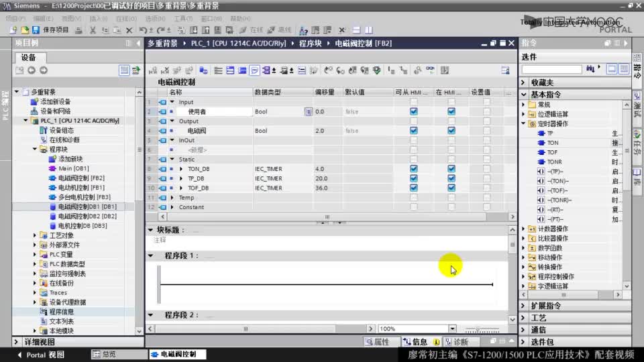The image size is (644, 362).
Task: Open the 编辑 menu
Action: [43, 19]
